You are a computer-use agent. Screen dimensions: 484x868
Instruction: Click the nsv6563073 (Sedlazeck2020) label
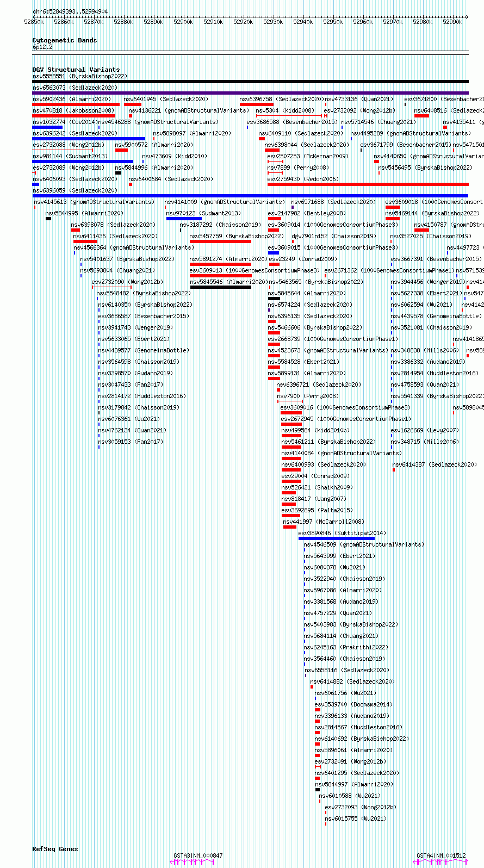point(75,88)
